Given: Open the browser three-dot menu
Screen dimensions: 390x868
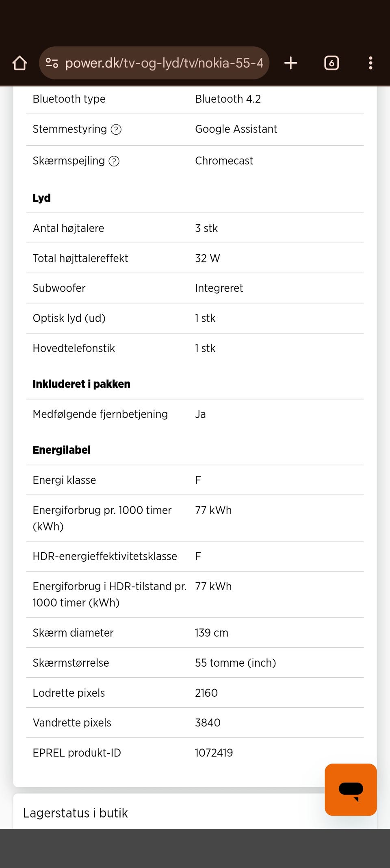Looking at the screenshot, I should point(370,63).
